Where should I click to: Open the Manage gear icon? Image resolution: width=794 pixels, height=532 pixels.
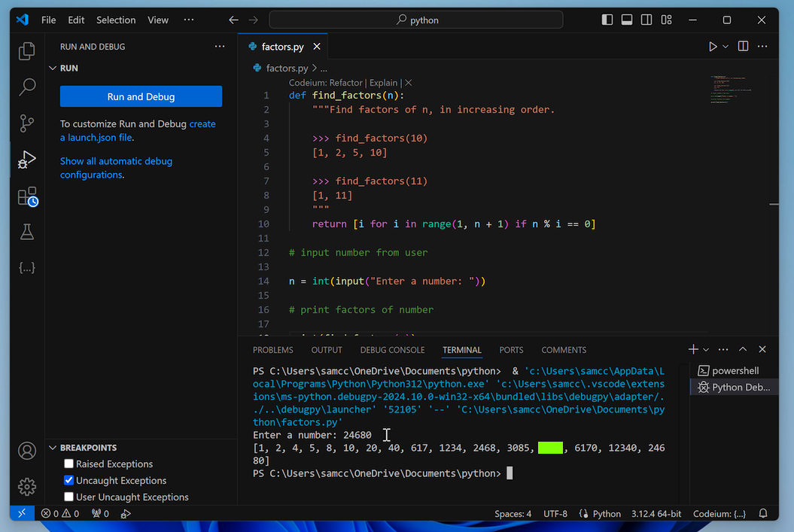click(x=27, y=486)
